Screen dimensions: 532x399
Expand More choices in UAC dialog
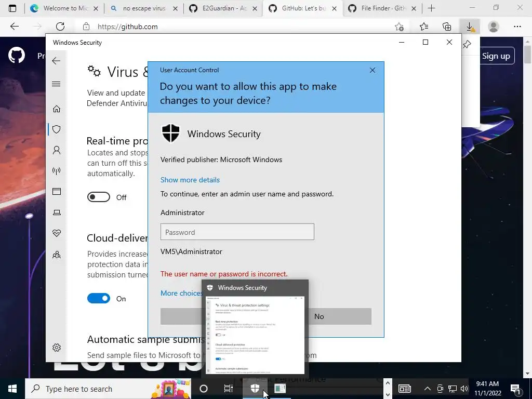tap(181, 293)
